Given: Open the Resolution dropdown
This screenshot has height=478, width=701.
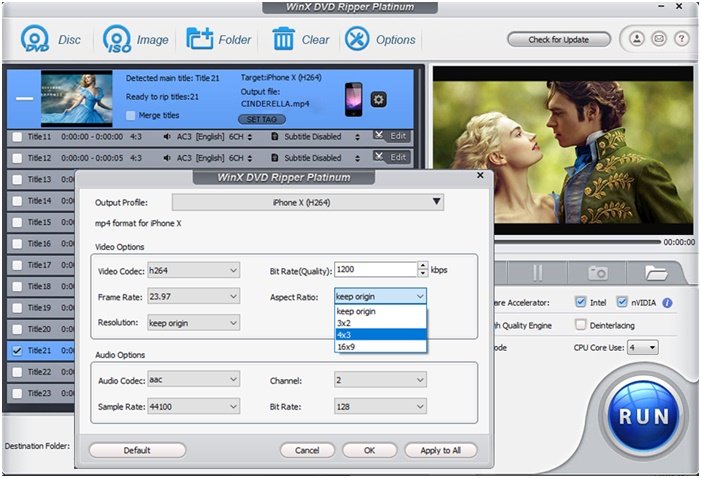Looking at the screenshot, I should [194, 323].
